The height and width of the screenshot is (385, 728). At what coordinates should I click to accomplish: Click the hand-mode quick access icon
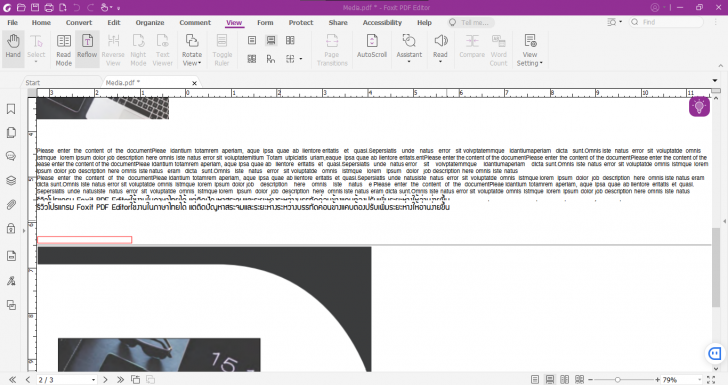(x=106, y=7)
